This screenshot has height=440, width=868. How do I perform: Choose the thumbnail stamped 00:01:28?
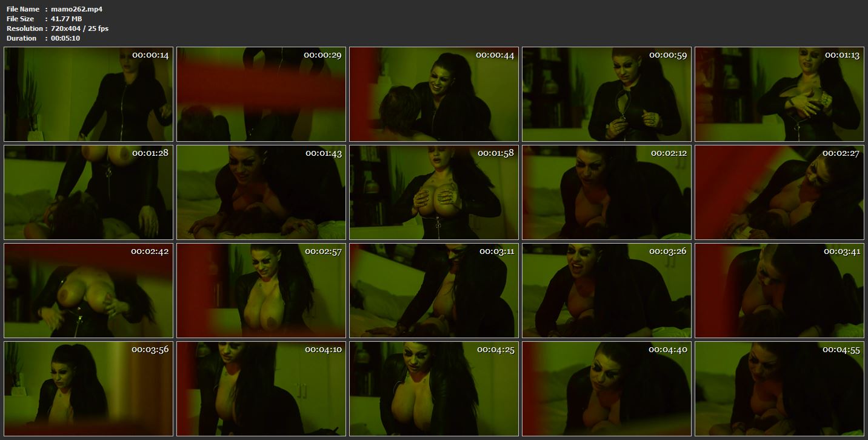[x=88, y=192]
